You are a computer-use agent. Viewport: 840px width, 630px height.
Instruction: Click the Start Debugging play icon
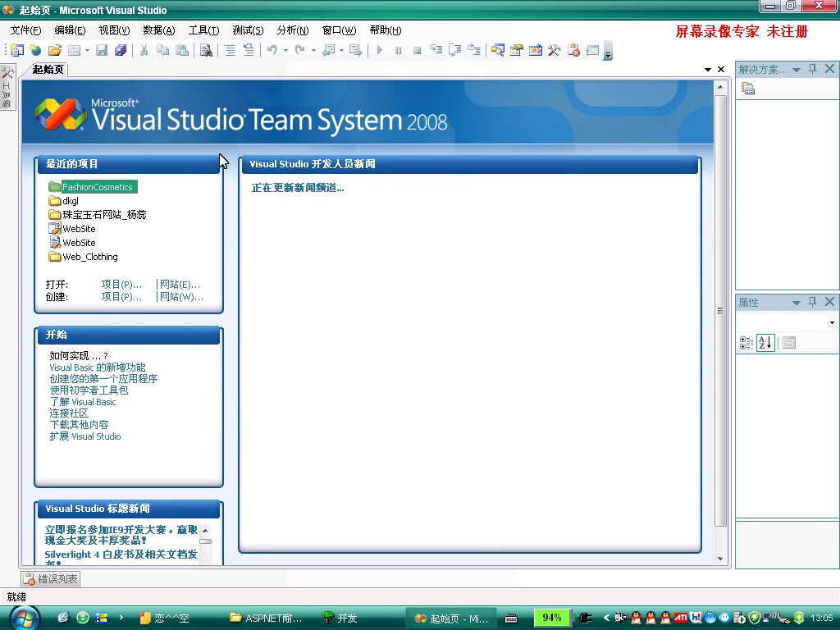point(379,50)
